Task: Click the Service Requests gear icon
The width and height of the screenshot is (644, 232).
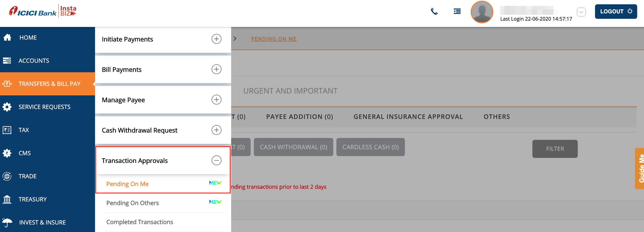Action: tap(7, 107)
